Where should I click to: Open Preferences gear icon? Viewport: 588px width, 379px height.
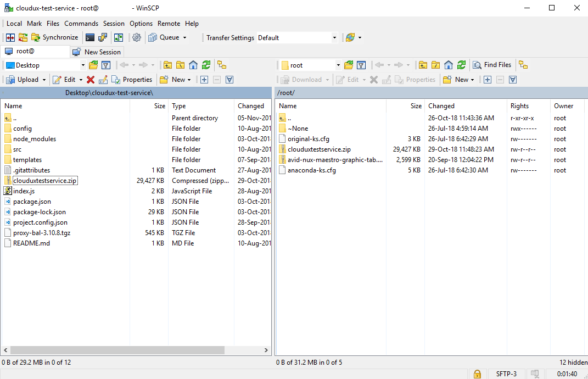137,37
